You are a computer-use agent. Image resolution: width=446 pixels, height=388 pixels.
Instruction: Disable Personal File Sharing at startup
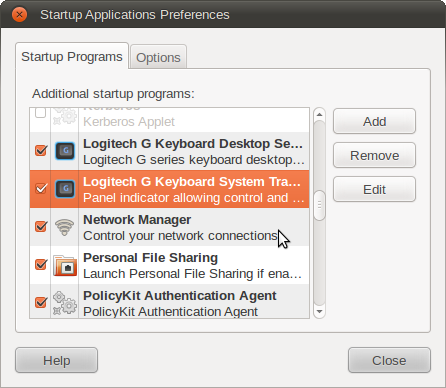click(41, 264)
